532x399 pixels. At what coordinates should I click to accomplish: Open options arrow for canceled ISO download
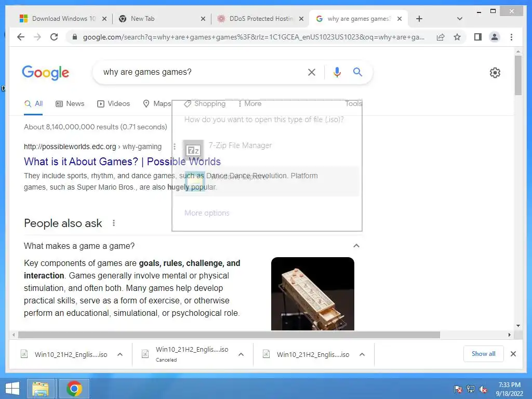241,354
